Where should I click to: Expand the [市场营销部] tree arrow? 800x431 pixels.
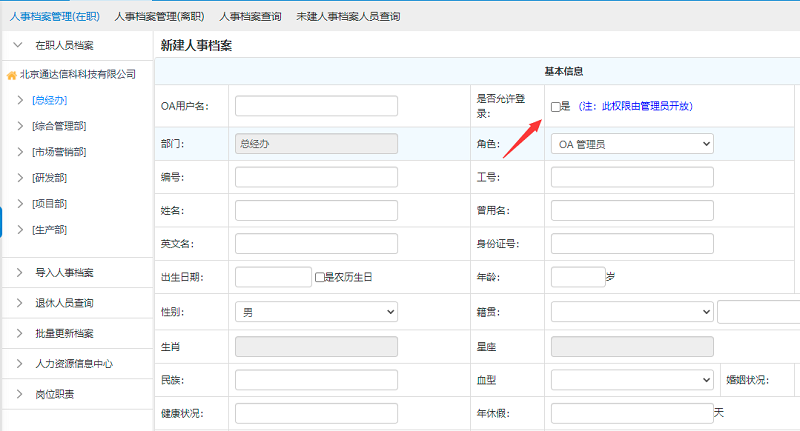click(21, 152)
